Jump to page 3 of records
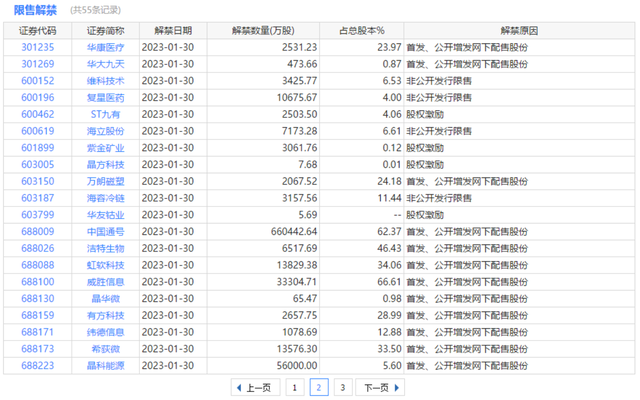Screen dimensions: 640x400 [343, 387]
